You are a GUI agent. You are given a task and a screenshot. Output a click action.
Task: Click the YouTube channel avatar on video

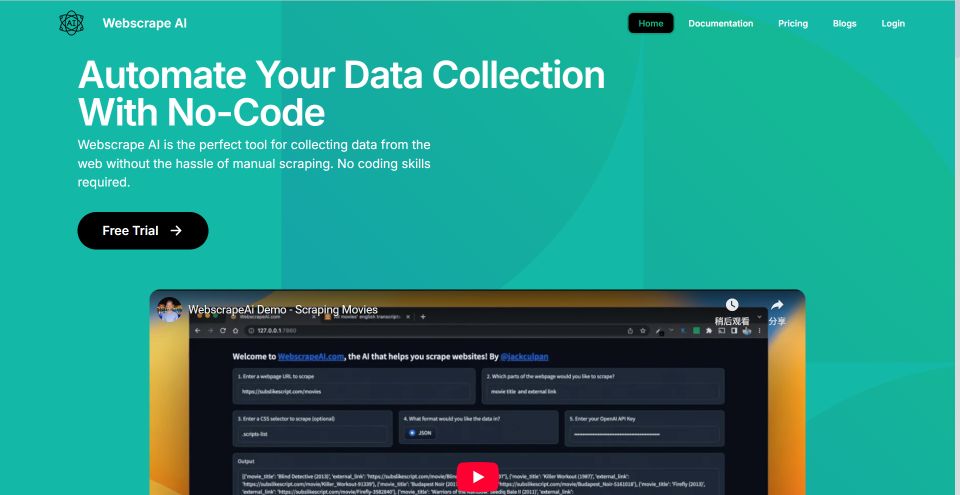[x=169, y=309]
